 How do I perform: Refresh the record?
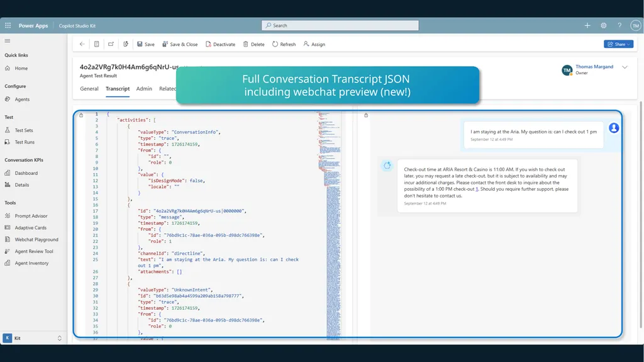pyautogui.click(x=284, y=44)
